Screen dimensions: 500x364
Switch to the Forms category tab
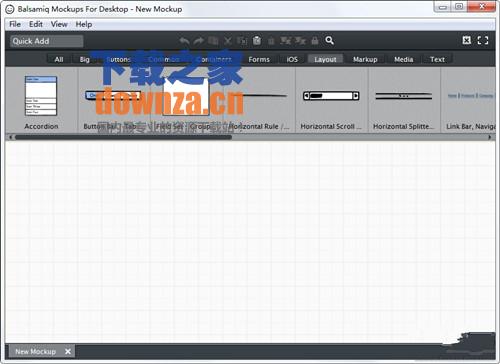(259, 59)
